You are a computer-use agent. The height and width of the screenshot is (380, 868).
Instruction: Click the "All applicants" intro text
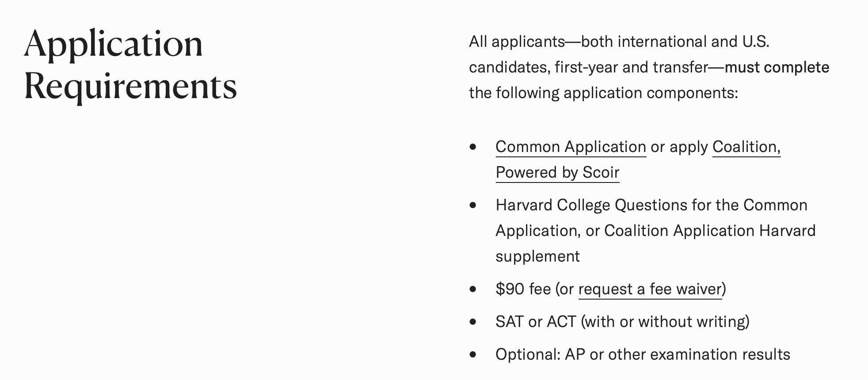point(517,42)
